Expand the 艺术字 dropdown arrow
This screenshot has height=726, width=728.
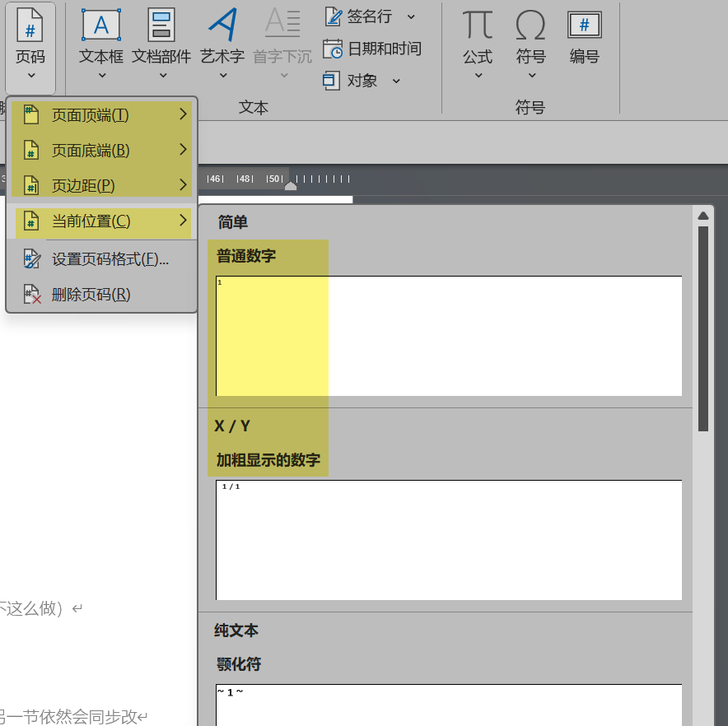(x=223, y=75)
